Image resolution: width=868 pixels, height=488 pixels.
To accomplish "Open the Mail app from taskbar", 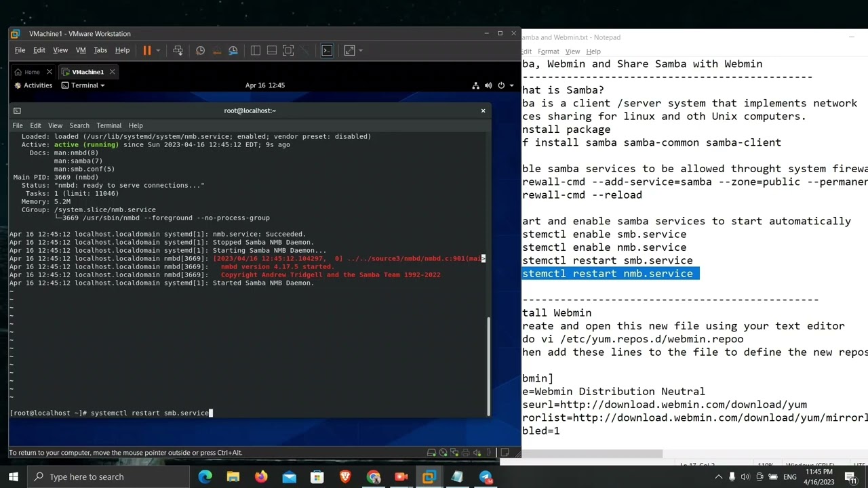I will tap(289, 477).
